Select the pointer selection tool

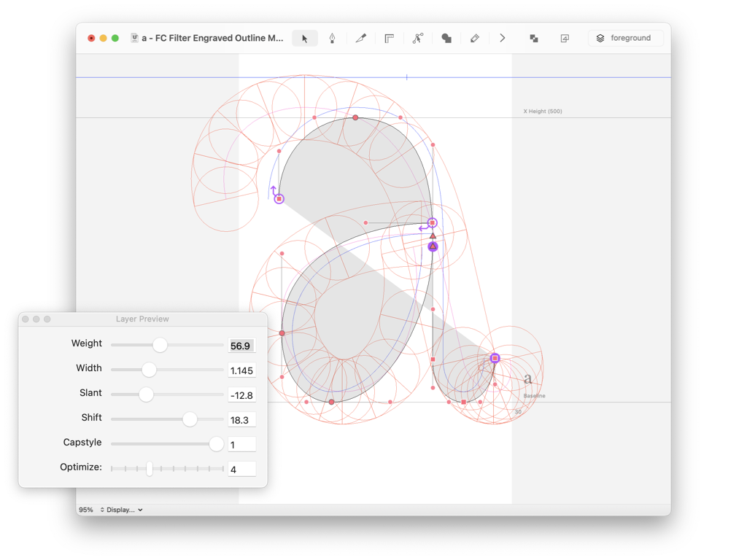point(305,39)
